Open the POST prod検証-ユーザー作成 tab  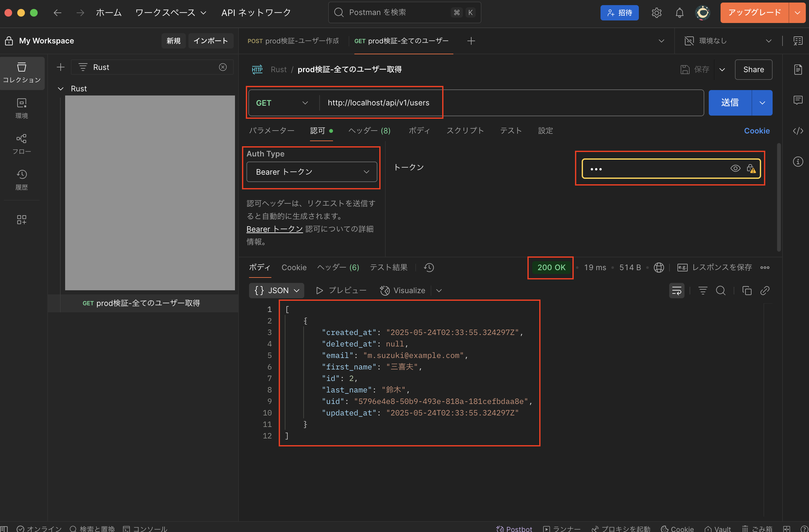[x=293, y=41]
